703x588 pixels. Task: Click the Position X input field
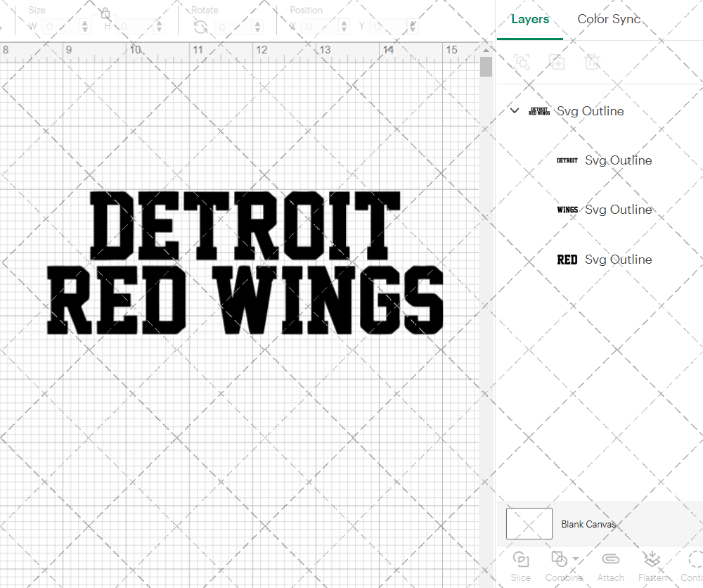[320, 27]
